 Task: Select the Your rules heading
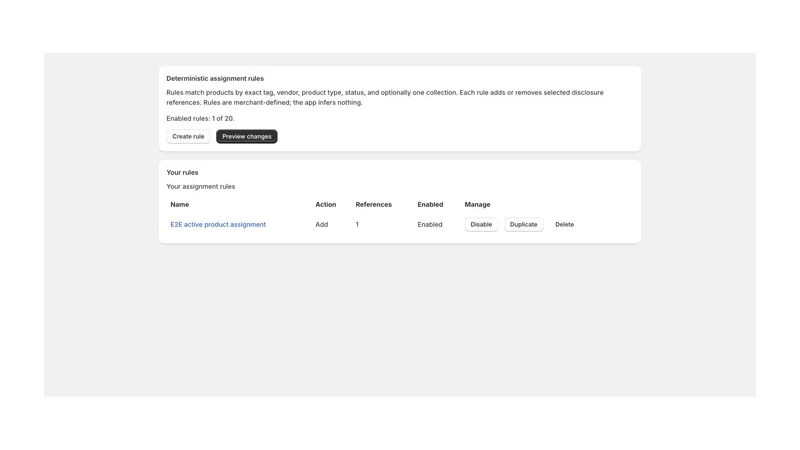point(182,172)
